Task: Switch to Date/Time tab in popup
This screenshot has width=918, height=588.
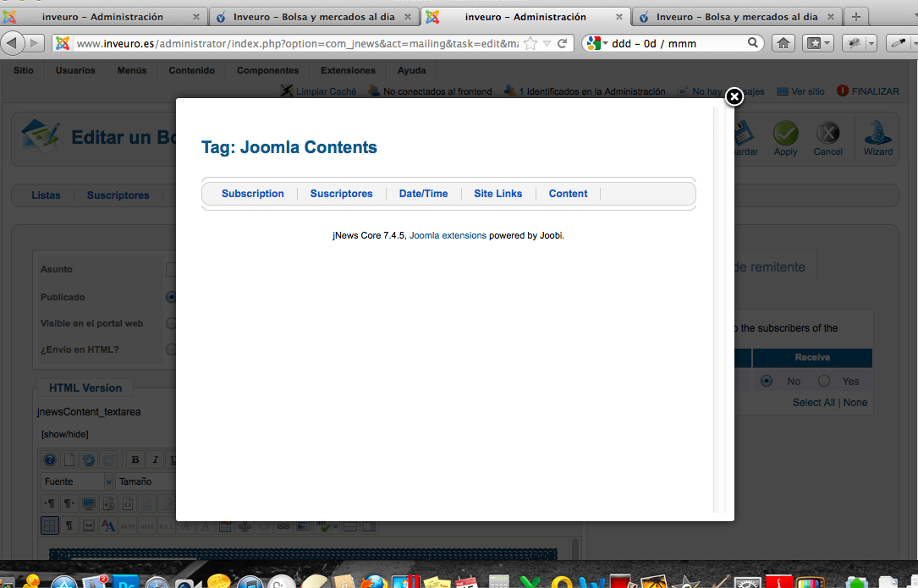Action: pos(423,194)
